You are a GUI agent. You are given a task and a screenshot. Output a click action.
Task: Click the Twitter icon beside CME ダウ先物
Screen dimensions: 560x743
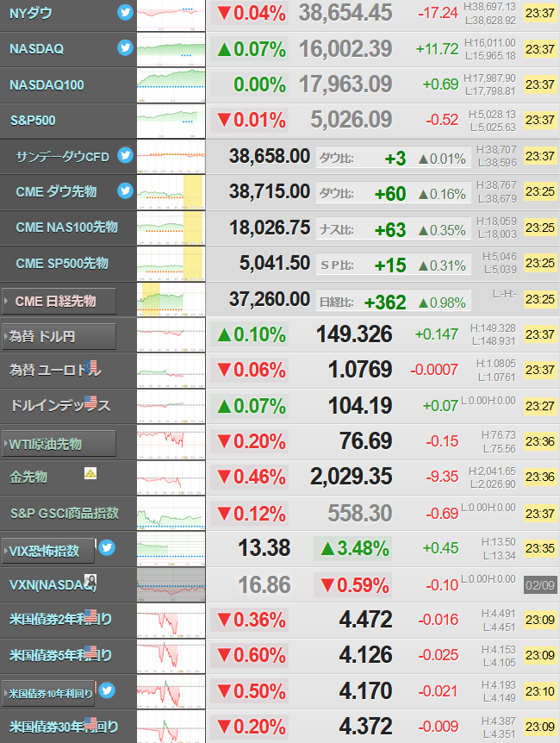tap(125, 190)
